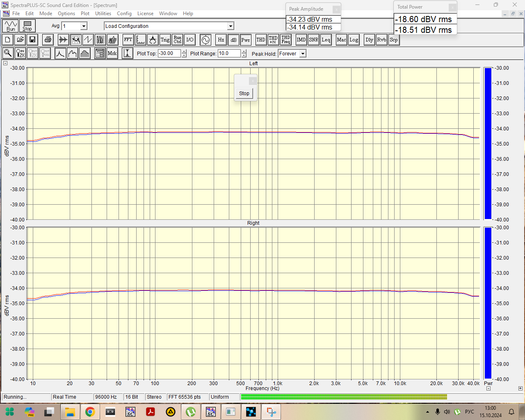The width and height of the screenshot is (525, 420).
Task: Print using the printer icon
Action: [x=48, y=40]
